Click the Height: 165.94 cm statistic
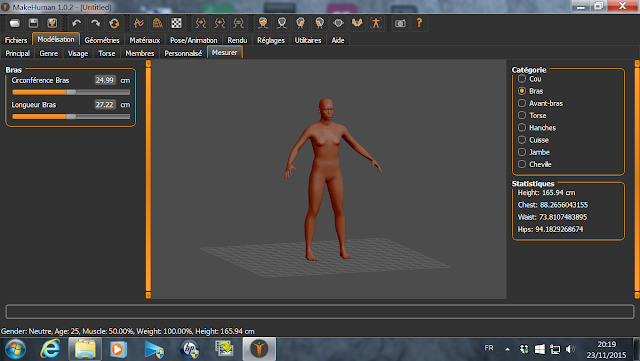Screen dimensions: 640x361 547,192
